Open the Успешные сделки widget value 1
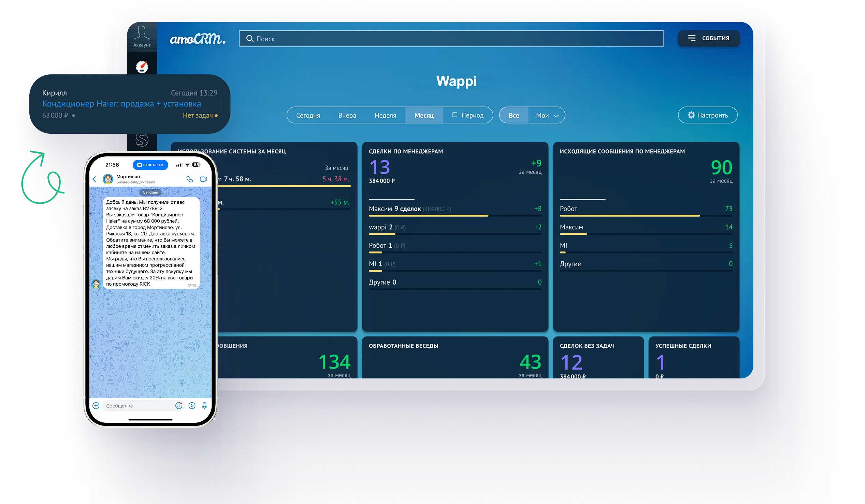 point(660,362)
